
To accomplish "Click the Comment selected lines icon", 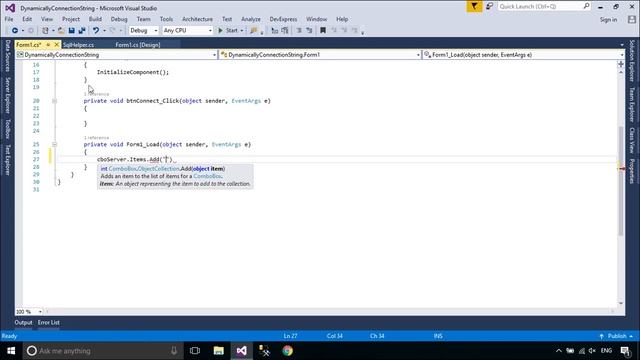I will (275, 31).
